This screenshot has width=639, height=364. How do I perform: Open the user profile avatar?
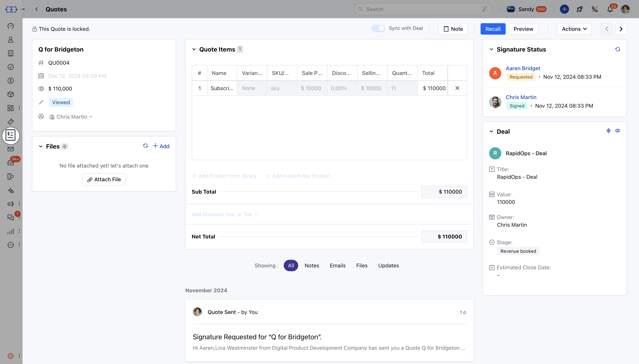point(625,9)
